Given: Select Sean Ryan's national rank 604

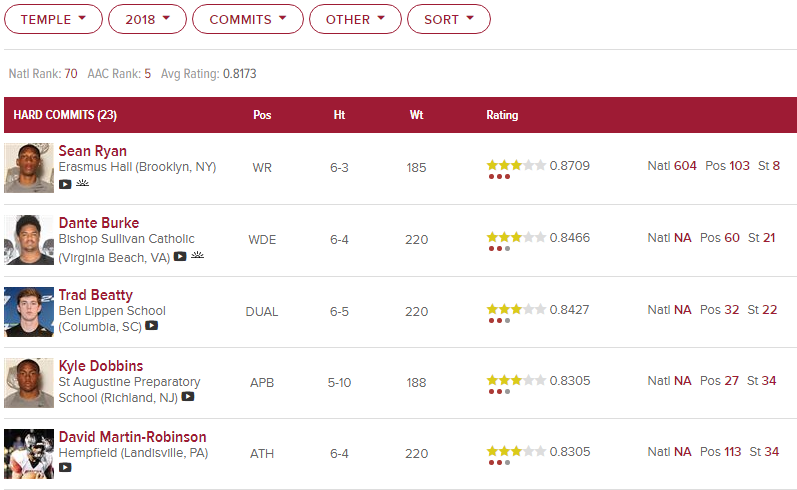Looking at the screenshot, I should coord(685,166).
